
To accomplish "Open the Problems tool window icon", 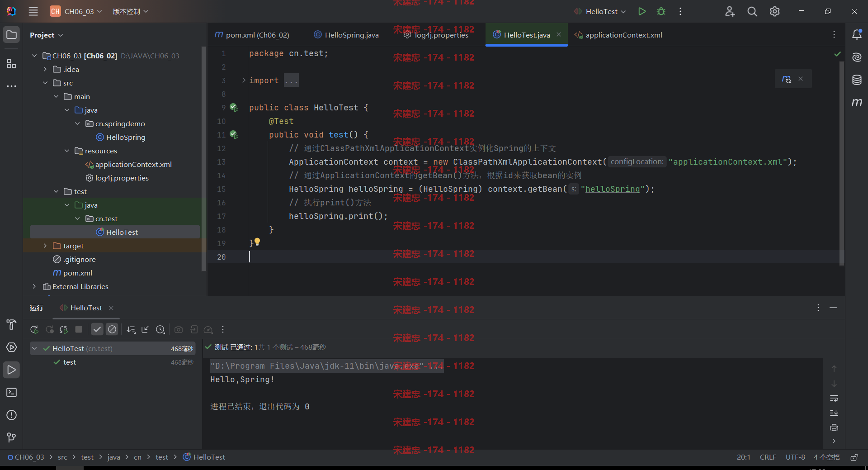I will pos(12,415).
